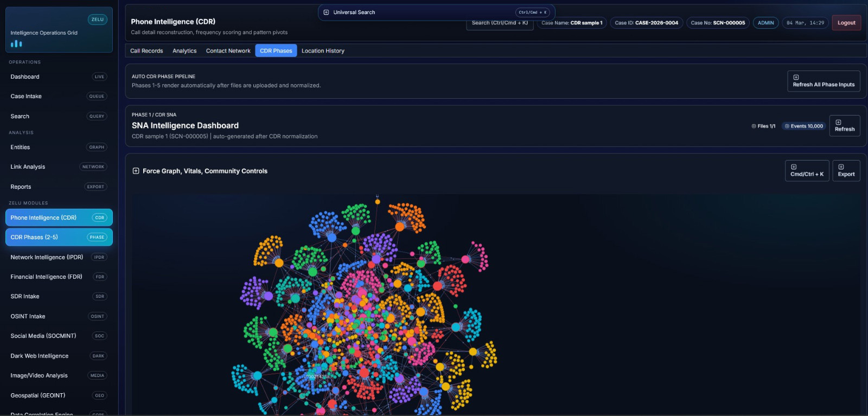The width and height of the screenshot is (868, 416).
Task: Open SDR Intake module
Action: 59,297
